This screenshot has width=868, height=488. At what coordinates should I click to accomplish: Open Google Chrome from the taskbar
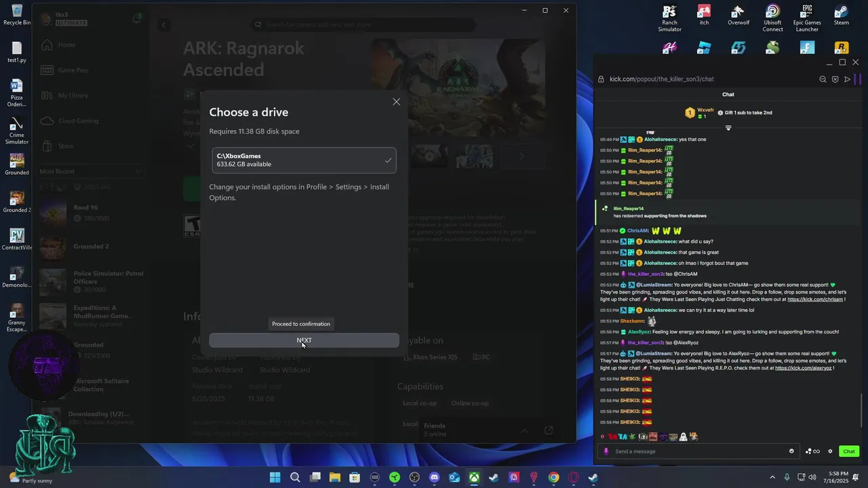click(554, 478)
